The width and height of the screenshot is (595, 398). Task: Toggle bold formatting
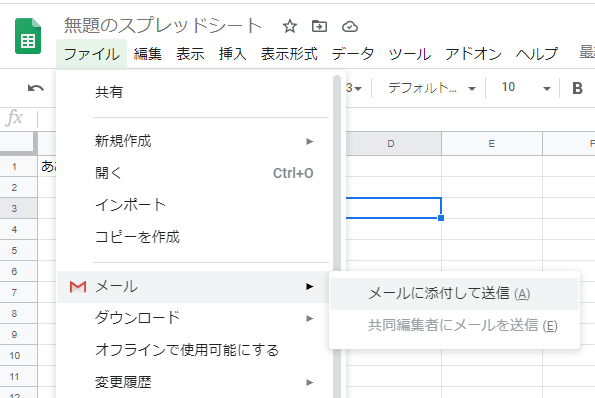pyautogui.click(x=577, y=88)
